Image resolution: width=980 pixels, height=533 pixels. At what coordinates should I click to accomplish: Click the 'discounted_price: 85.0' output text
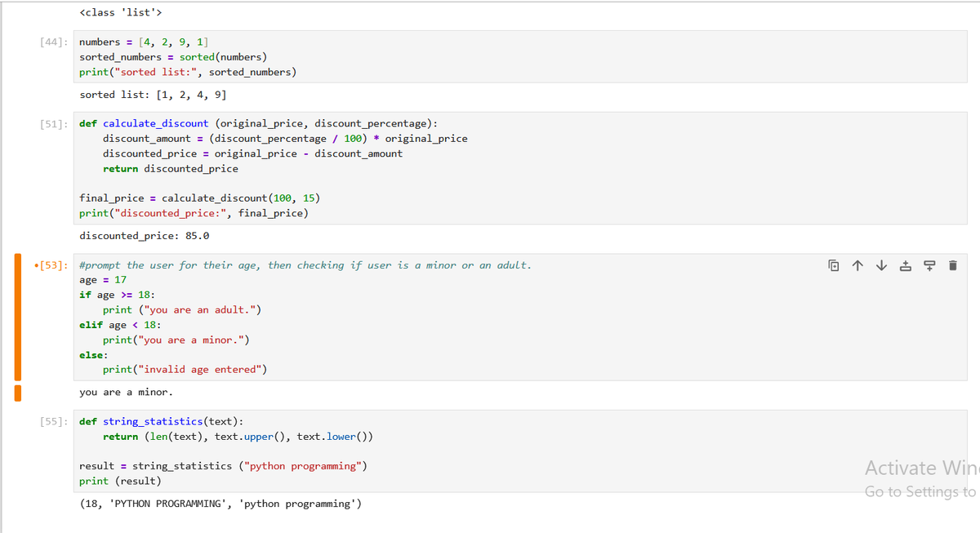click(145, 236)
